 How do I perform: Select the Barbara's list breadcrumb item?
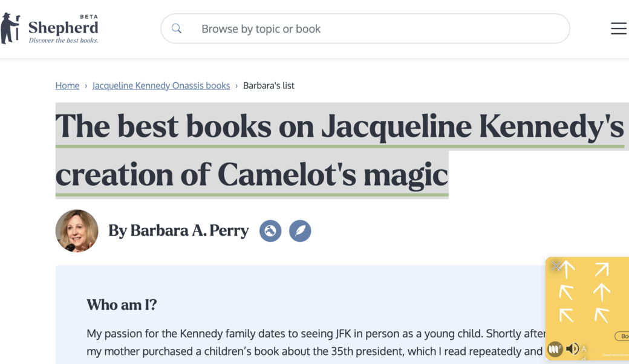pyautogui.click(x=269, y=85)
